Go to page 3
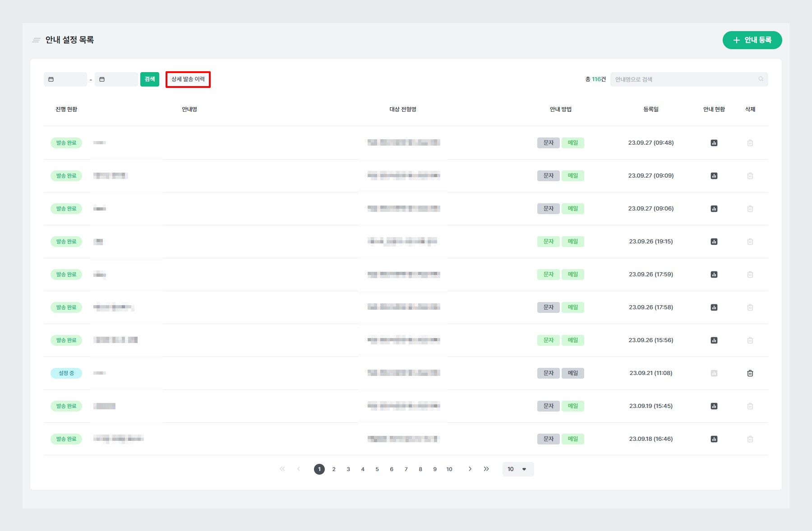812x531 pixels. [x=348, y=469]
